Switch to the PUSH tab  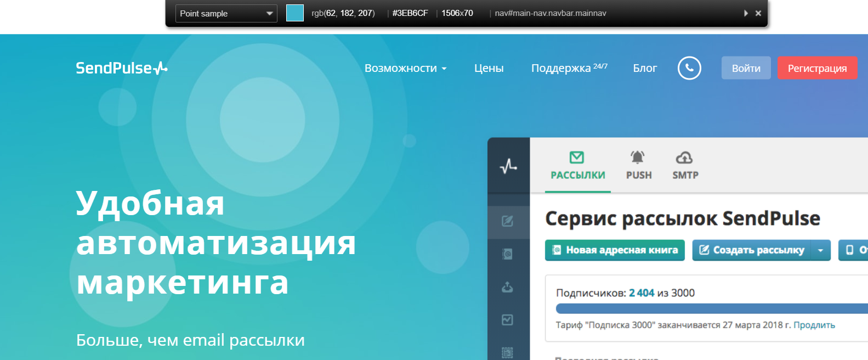click(639, 165)
